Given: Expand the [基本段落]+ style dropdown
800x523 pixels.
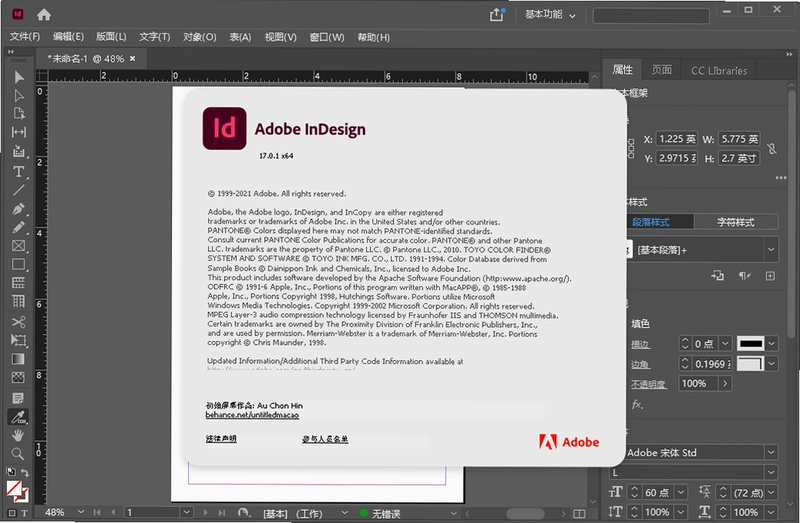Looking at the screenshot, I should point(771,250).
